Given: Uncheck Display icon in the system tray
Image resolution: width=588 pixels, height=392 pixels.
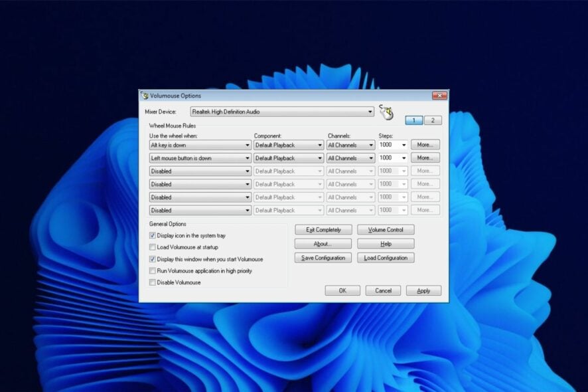Looking at the screenshot, I should click(x=153, y=236).
